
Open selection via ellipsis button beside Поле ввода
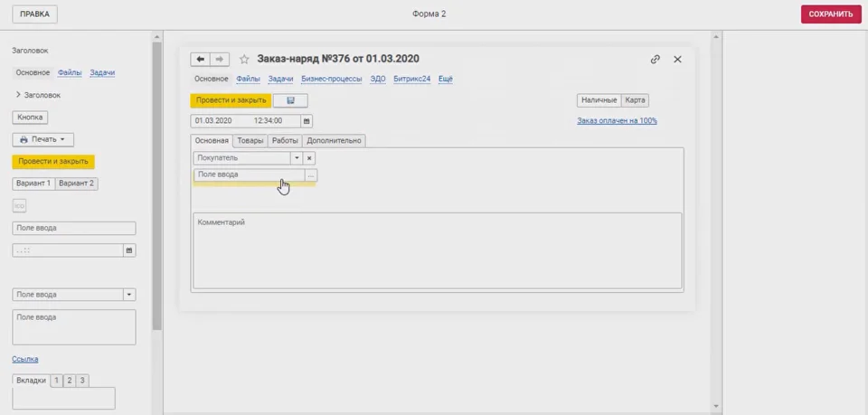[x=311, y=174]
